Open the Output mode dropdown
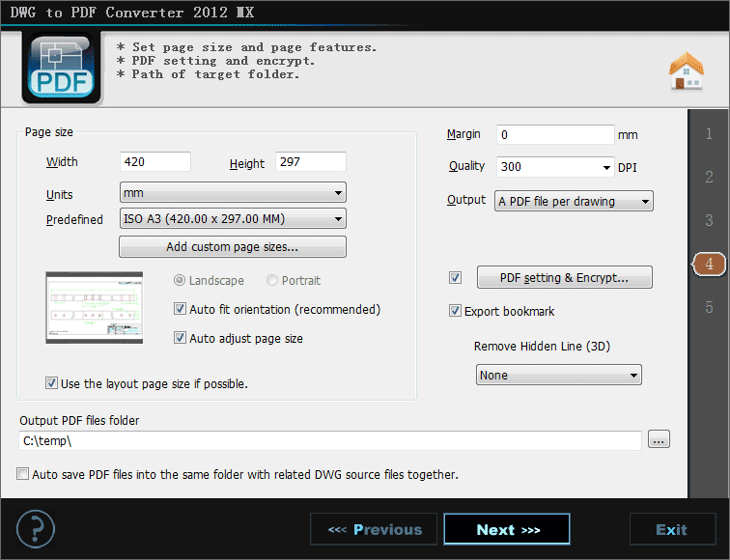 574,201
